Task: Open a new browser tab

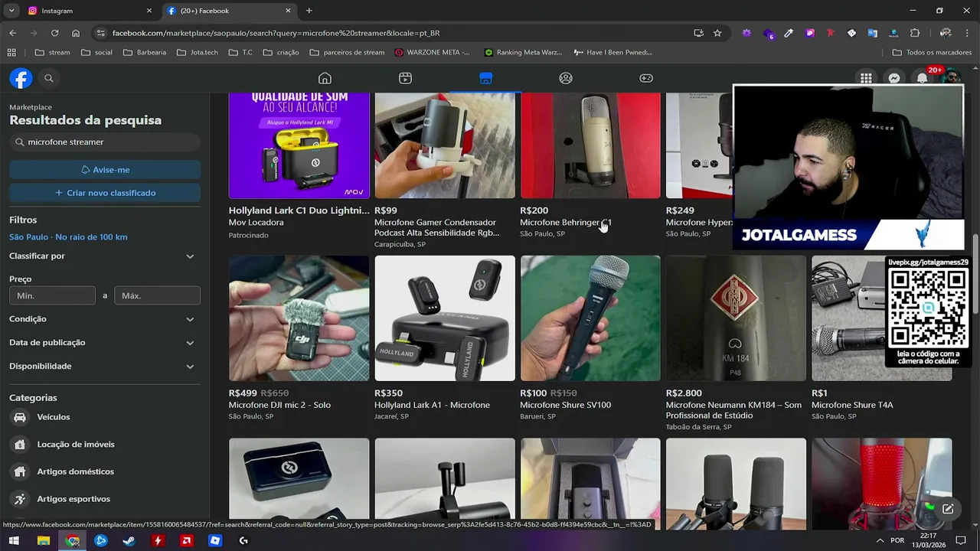Action: coord(309,11)
